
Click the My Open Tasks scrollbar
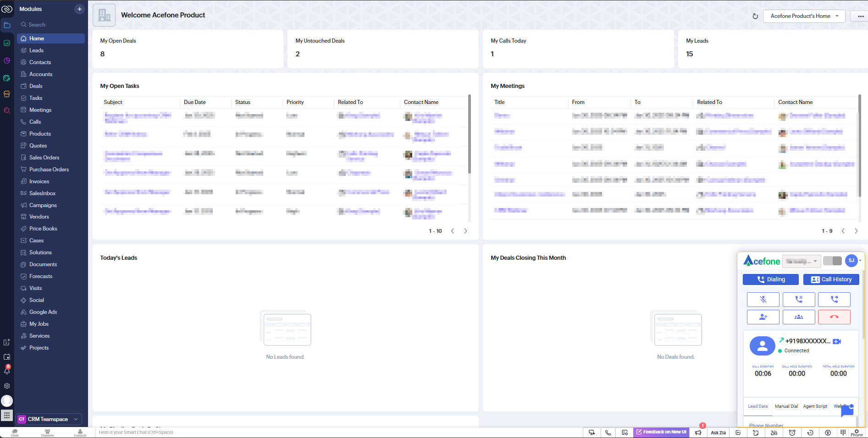(x=469, y=134)
